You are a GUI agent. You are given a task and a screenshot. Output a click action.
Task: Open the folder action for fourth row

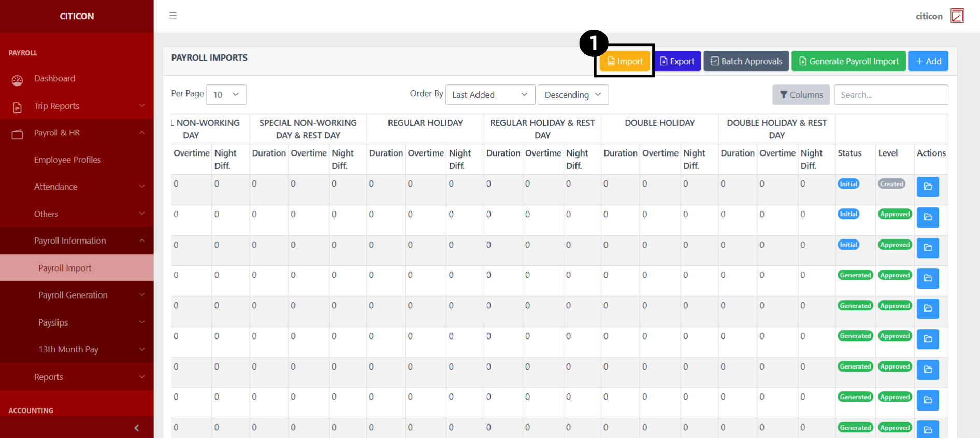pyautogui.click(x=927, y=278)
